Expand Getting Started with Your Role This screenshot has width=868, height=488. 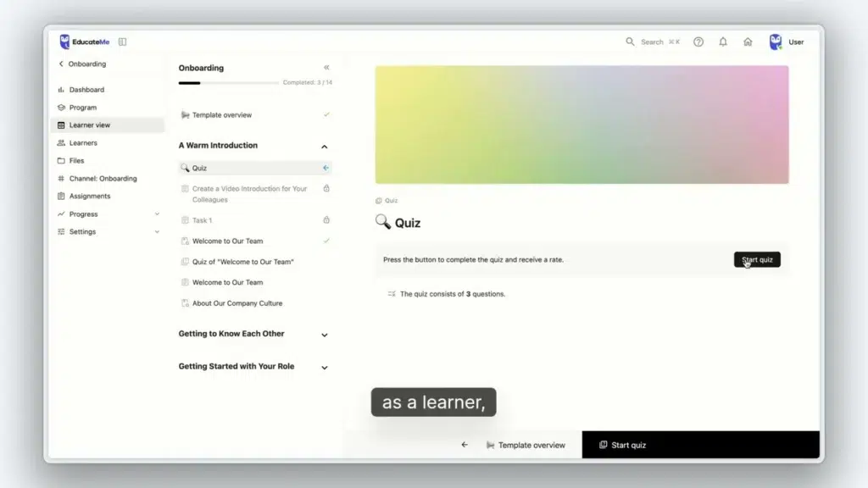325,368
